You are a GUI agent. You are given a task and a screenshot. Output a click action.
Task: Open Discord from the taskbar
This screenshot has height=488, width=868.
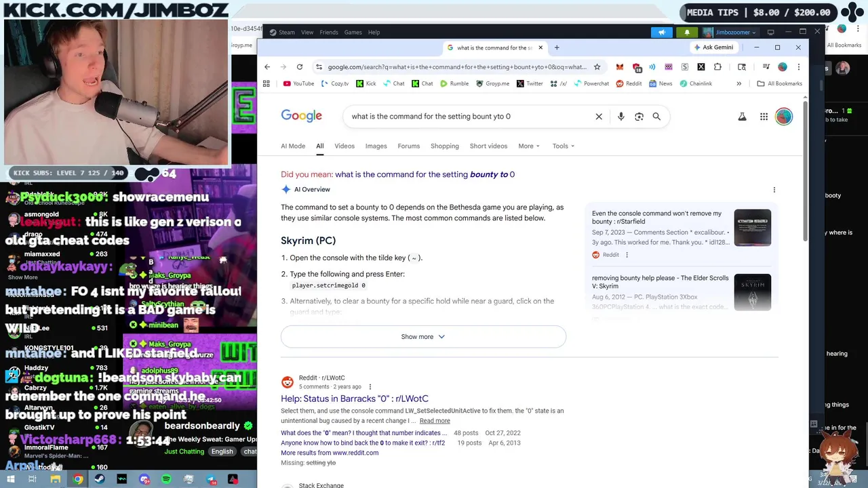click(x=144, y=479)
